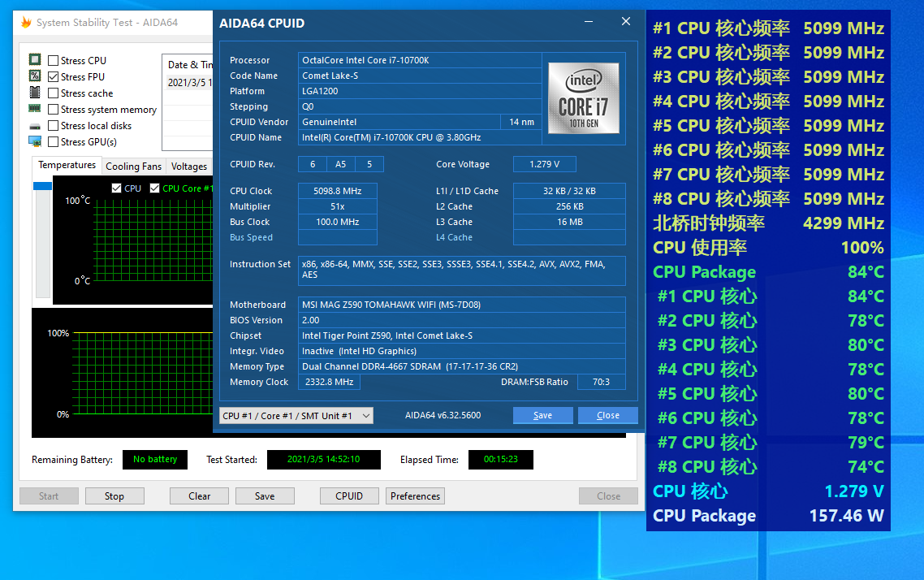Viewport: 924px width, 580px height.
Task: Click the Bus Speed link label
Action: (x=251, y=237)
